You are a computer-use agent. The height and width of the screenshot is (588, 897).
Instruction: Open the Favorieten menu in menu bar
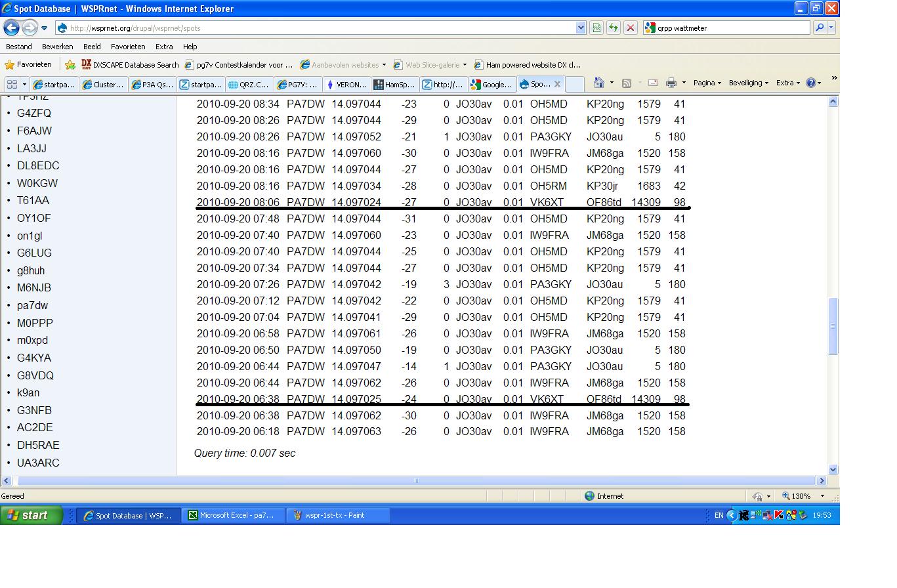(x=128, y=47)
